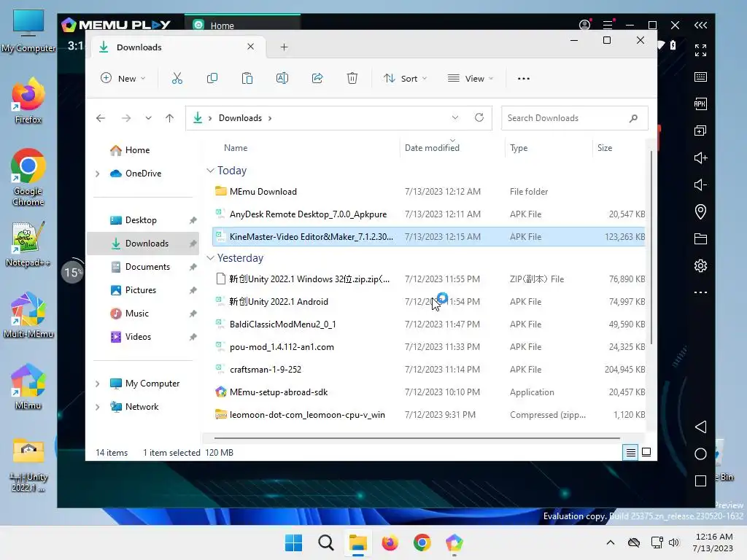Open MEmu shared folder icon
This screenshot has height=560, width=747.
coord(700,238)
